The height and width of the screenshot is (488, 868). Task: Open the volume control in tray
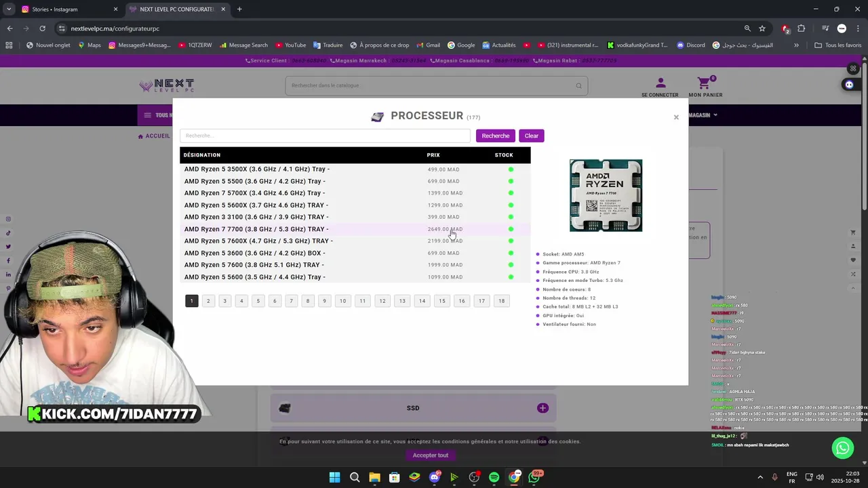coord(821,477)
